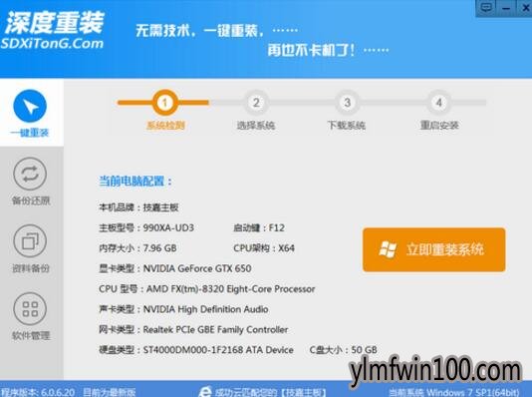Go to step 1 系统检测 circle
Image resolution: width=532 pixels, height=397 pixels.
164,103
